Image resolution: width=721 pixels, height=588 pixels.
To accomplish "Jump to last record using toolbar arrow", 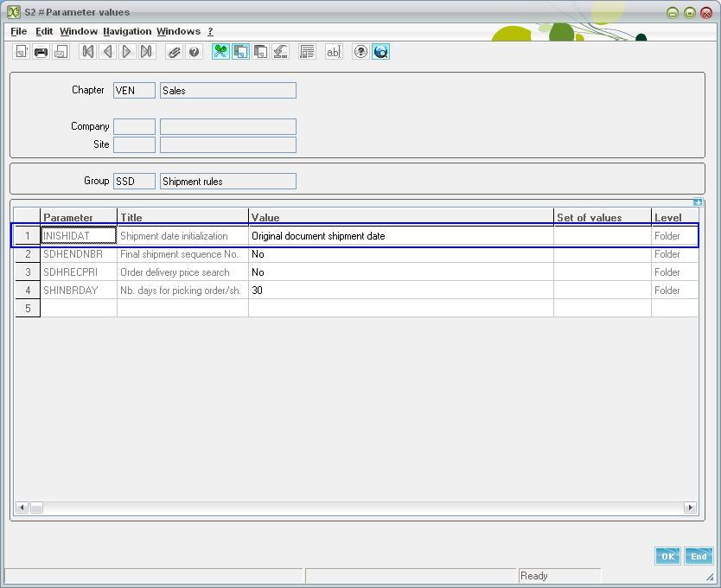I will (x=147, y=52).
